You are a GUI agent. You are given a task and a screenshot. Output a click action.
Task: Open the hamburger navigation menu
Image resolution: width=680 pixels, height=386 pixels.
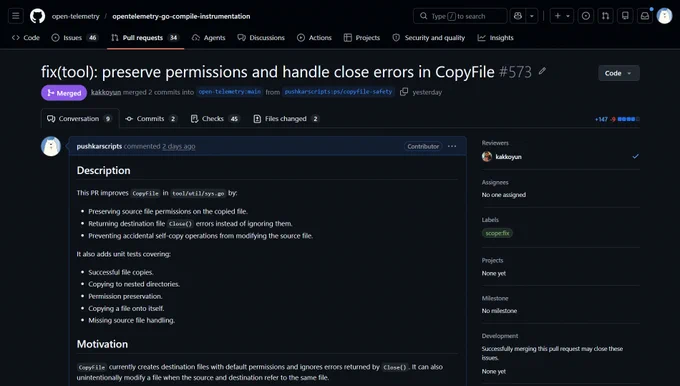point(16,16)
